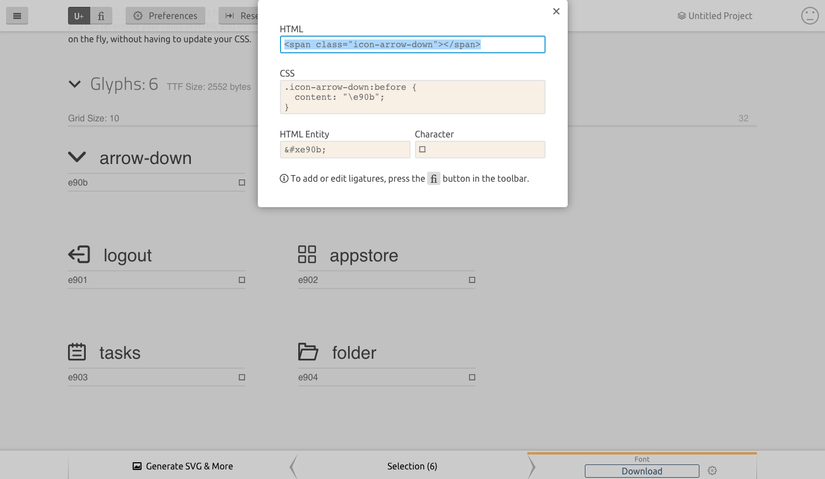Open font settings gear beside Download
This screenshot has height=479, width=825.
pos(712,471)
